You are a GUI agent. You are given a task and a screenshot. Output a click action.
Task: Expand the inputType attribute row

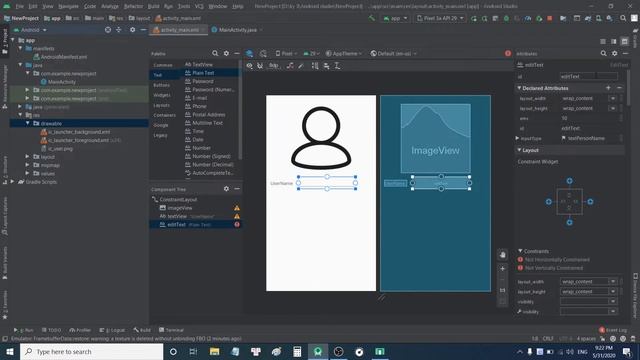(x=518, y=138)
